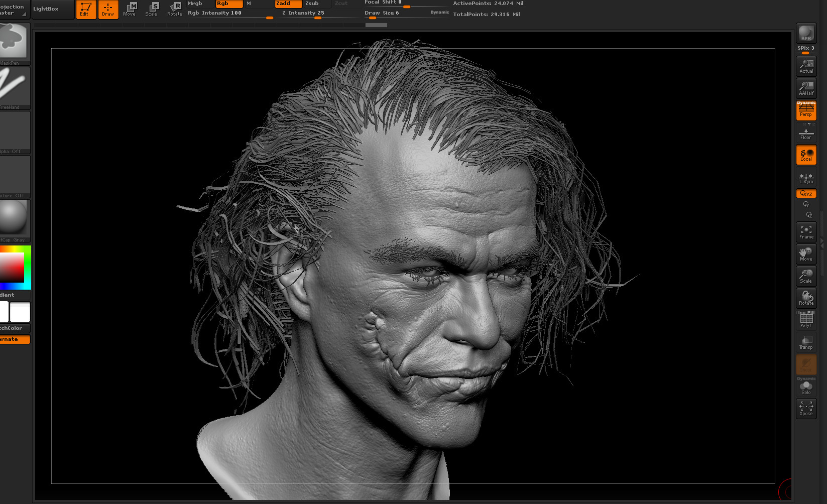The image size is (827, 504).
Task: Toggle Solo mode
Action: [806, 387]
